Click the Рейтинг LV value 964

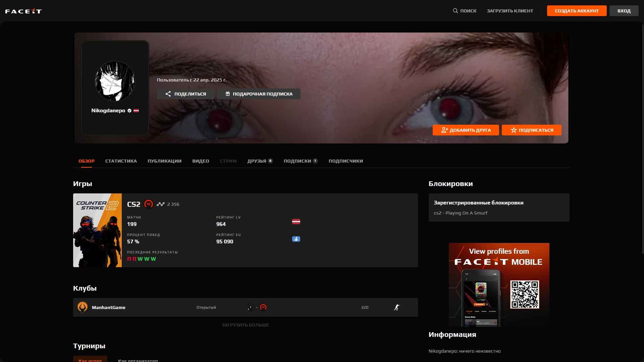(221, 224)
